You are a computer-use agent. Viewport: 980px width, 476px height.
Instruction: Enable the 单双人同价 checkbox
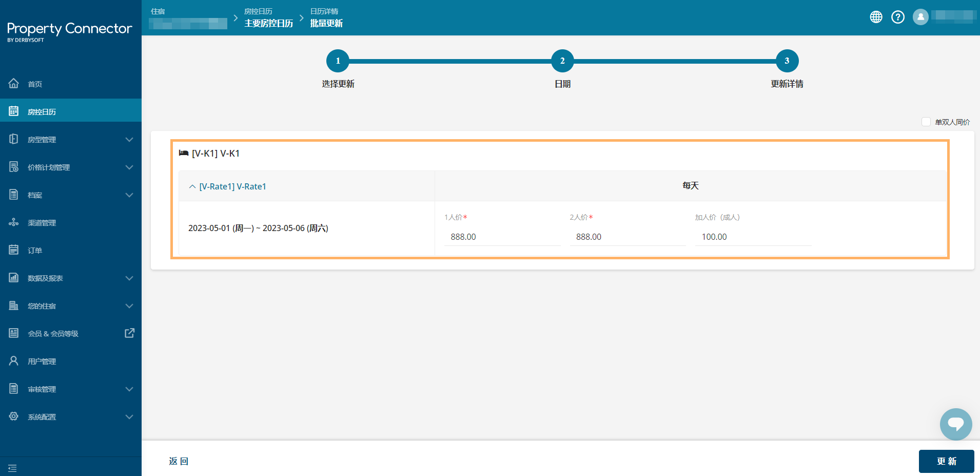[926, 122]
